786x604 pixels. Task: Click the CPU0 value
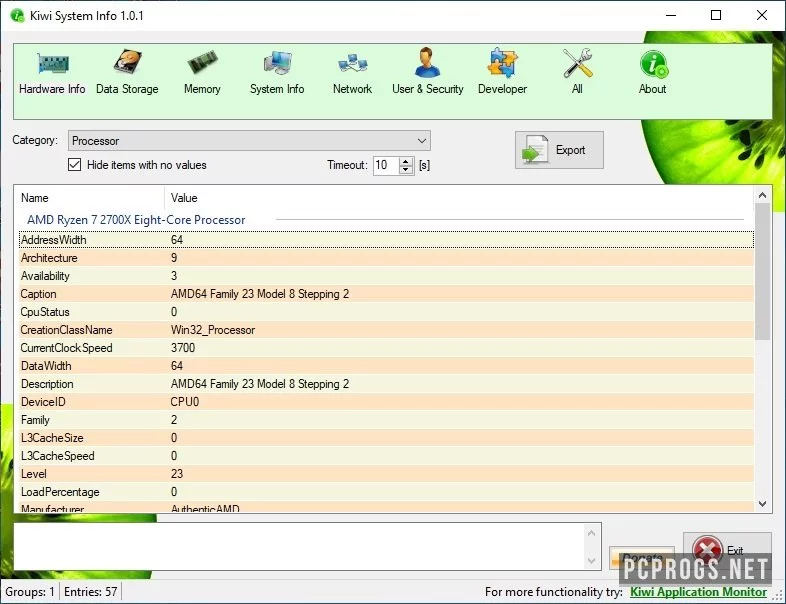coord(185,402)
